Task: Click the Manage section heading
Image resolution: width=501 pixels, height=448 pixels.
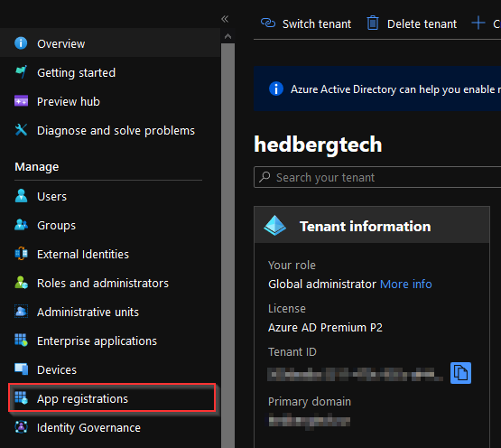Action: 37,166
